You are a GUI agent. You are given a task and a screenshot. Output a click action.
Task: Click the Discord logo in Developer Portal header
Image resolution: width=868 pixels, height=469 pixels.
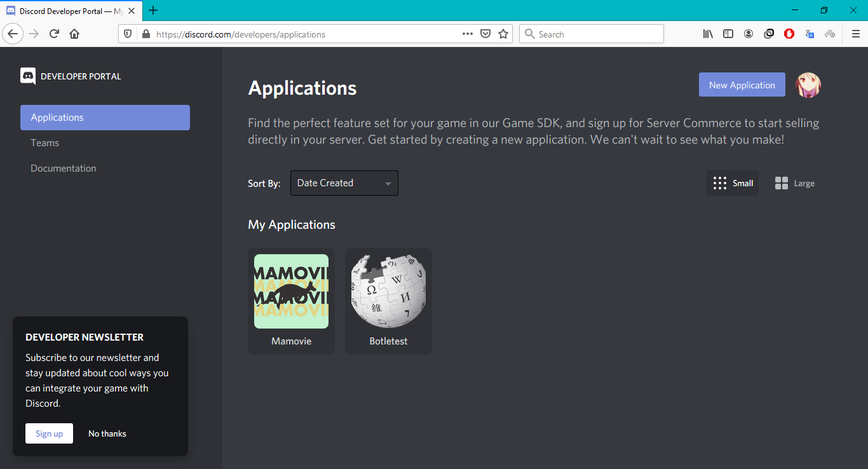(x=28, y=76)
